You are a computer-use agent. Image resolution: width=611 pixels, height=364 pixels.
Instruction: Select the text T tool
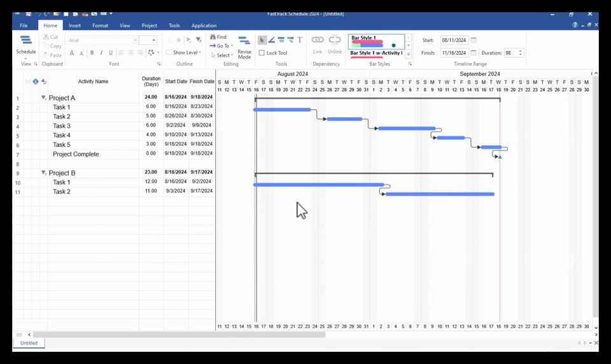click(x=300, y=39)
